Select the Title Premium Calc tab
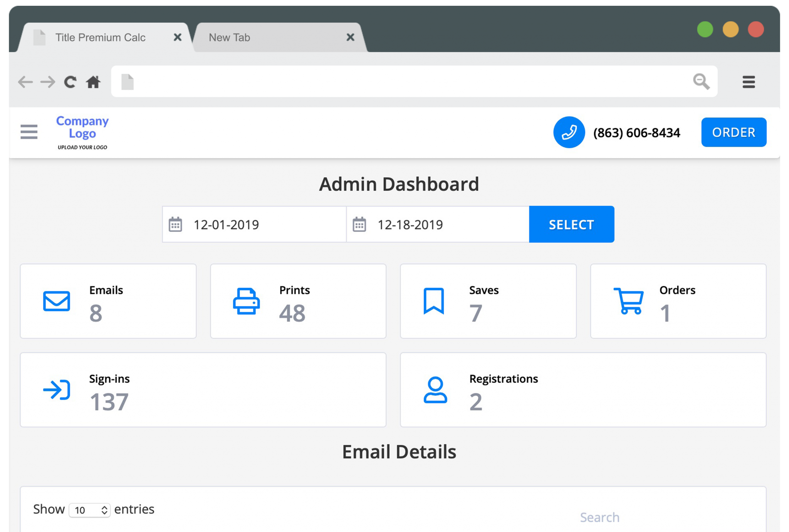The width and height of the screenshot is (789, 532). pyautogui.click(x=100, y=37)
